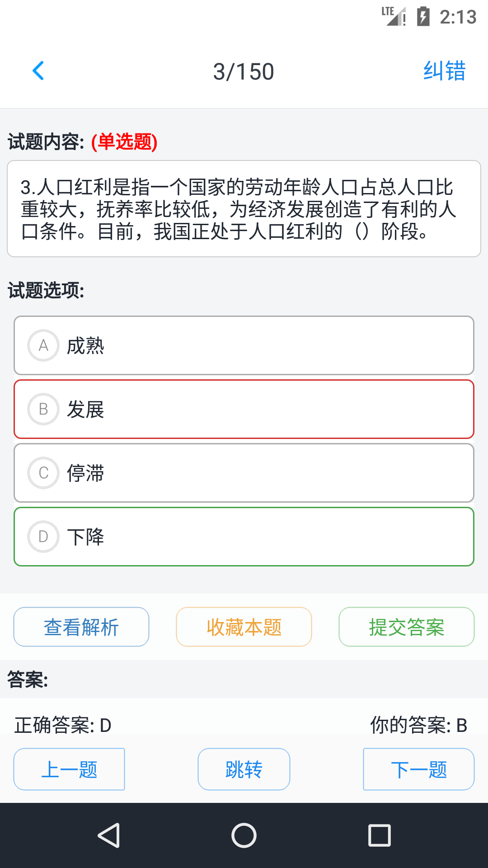Screen dimensions: 488x868
Task: Select option D circle for 下降
Action: [x=43, y=537]
